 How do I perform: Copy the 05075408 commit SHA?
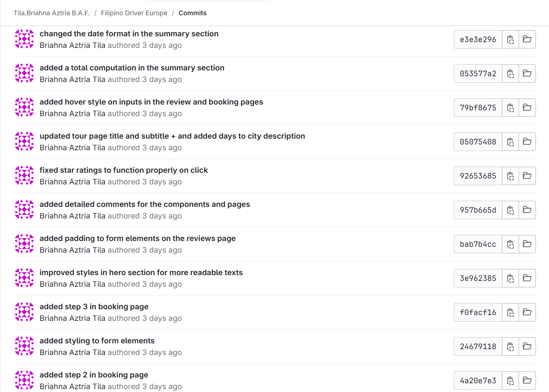[x=510, y=142]
